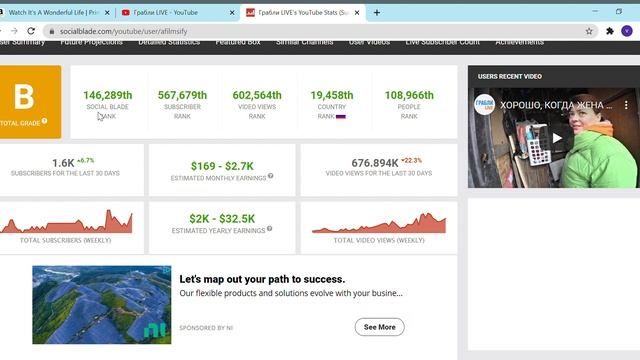Open a new browser tab

[377, 13]
